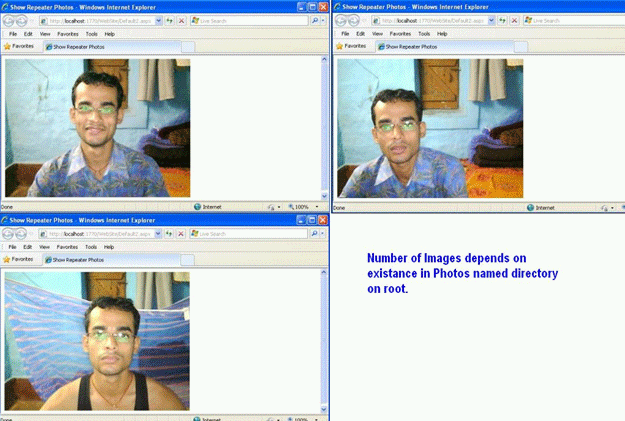Viewport: 625px width, 421px height.
Task: Open Favorites menu in top-left IE window
Action: [x=68, y=34]
